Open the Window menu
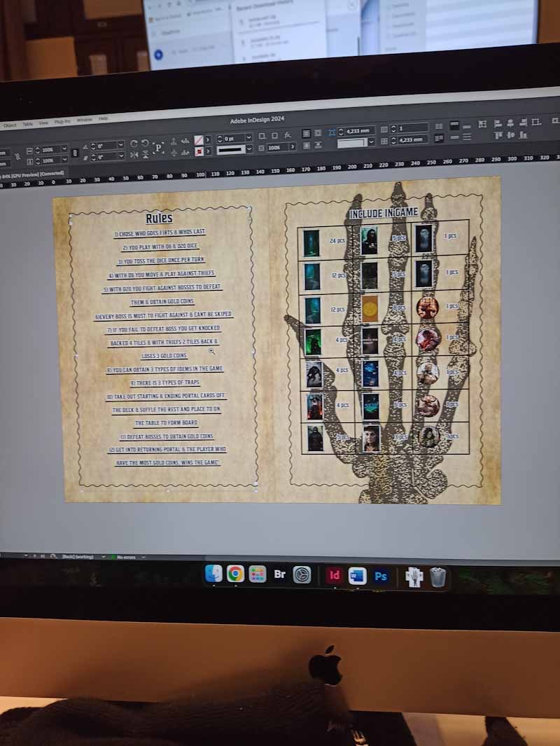 tap(84, 120)
